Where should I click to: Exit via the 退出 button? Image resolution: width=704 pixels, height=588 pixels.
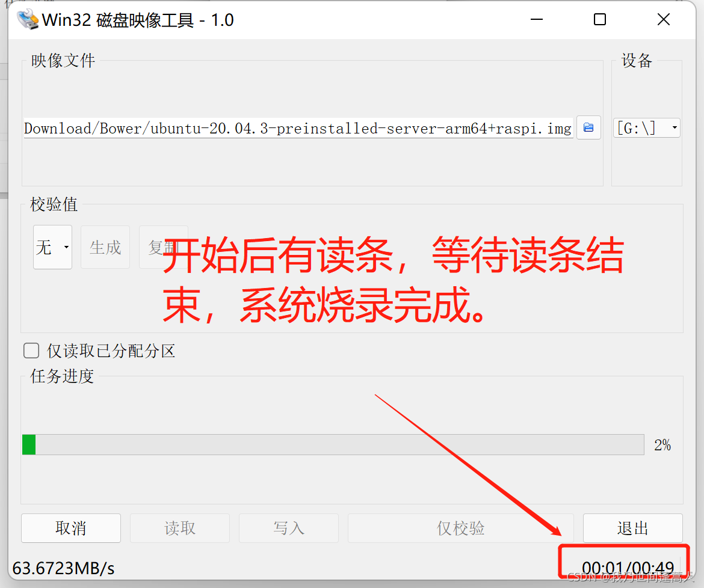pyautogui.click(x=632, y=528)
